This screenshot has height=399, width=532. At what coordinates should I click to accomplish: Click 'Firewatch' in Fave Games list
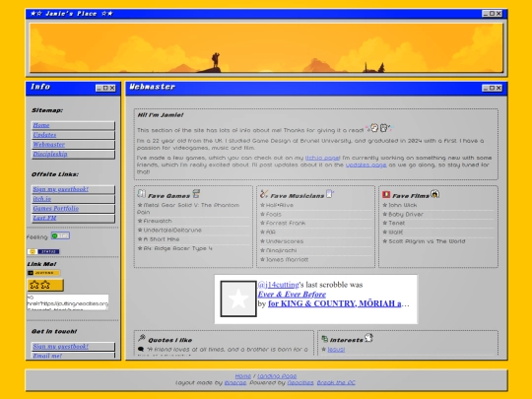pos(158,221)
